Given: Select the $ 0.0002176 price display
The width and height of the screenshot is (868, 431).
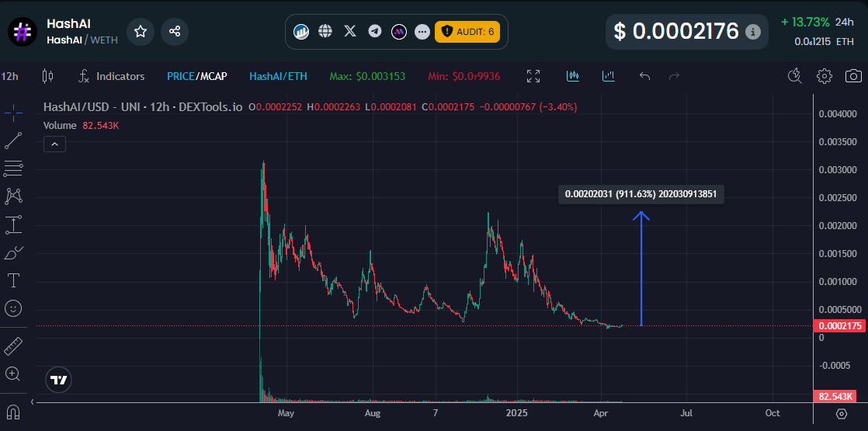Looking at the screenshot, I should (676, 32).
